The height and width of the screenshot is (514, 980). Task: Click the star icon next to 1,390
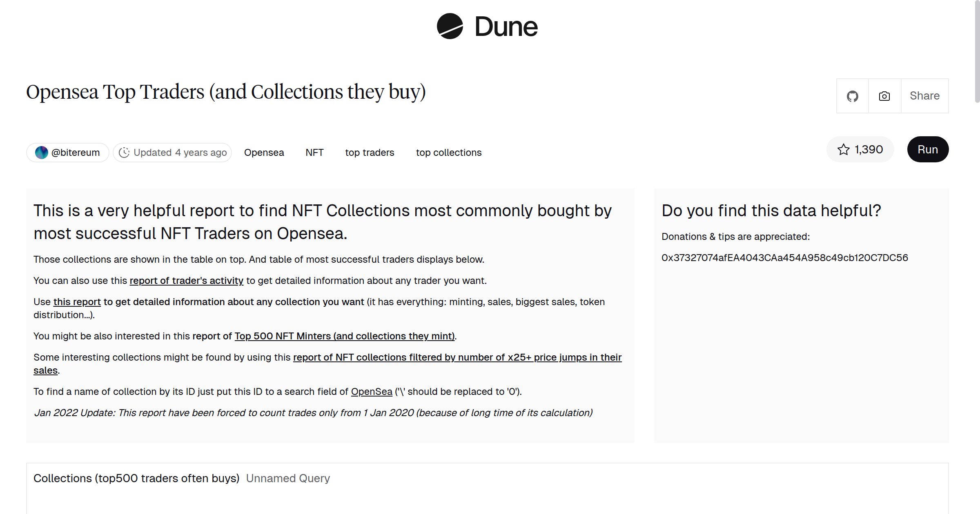[843, 150]
